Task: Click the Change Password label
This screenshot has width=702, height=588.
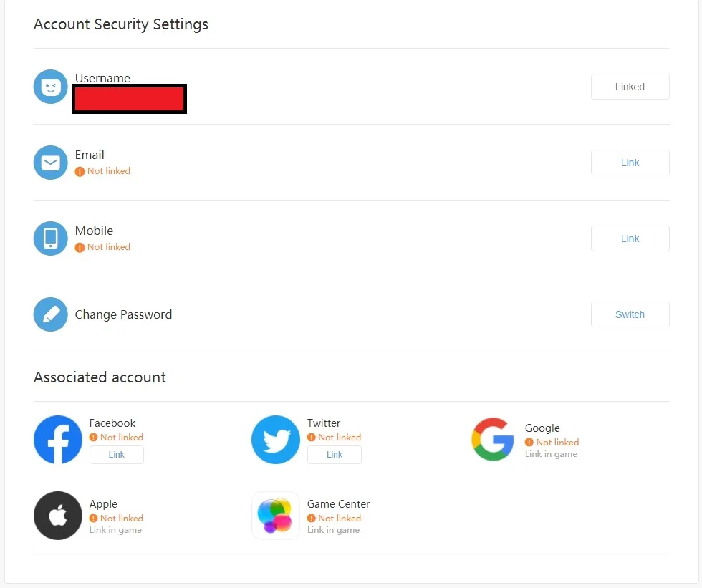Action: [123, 314]
